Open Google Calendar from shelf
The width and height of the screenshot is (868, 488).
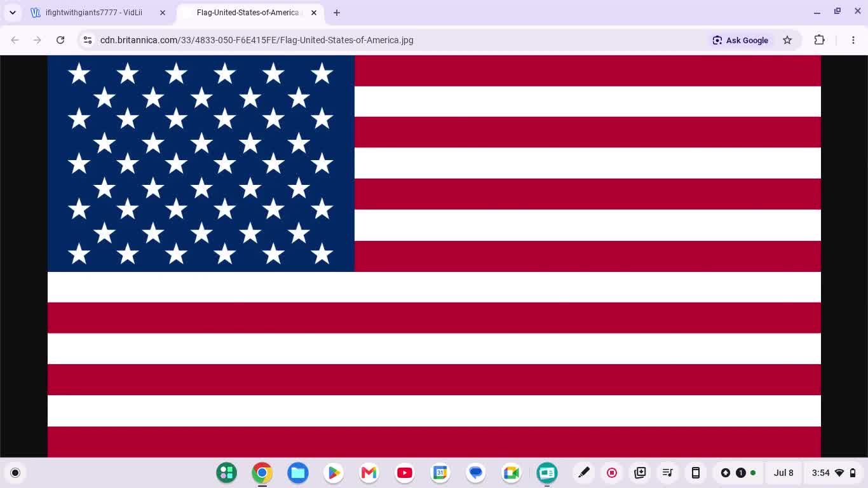(x=440, y=473)
